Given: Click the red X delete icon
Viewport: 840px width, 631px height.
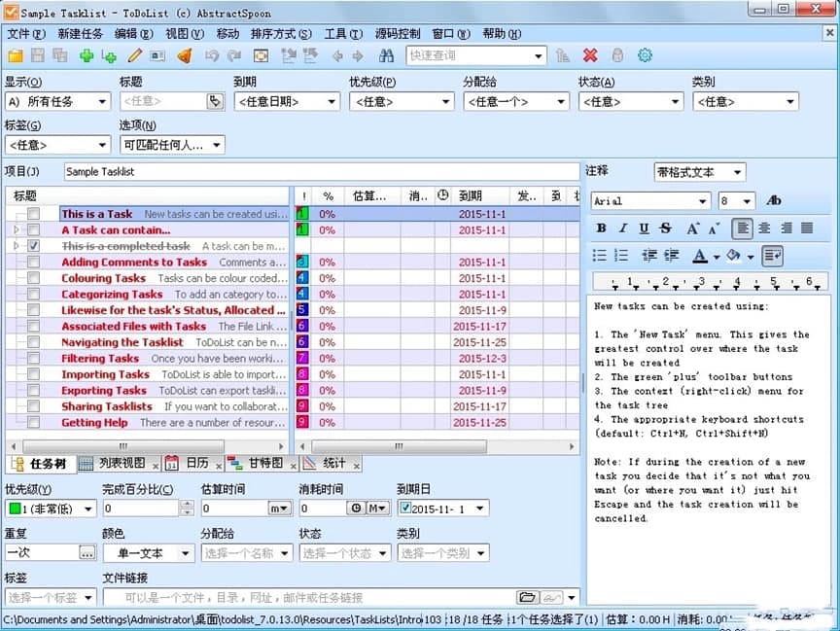Looking at the screenshot, I should [590, 56].
